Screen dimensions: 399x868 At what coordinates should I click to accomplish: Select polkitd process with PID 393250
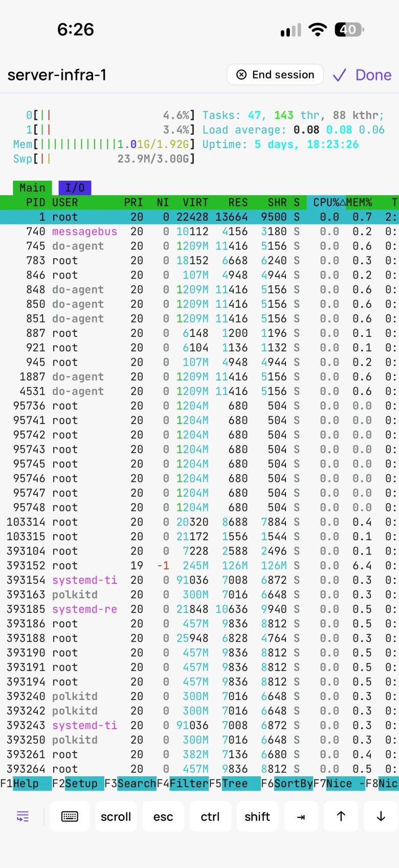click(199, 740)
